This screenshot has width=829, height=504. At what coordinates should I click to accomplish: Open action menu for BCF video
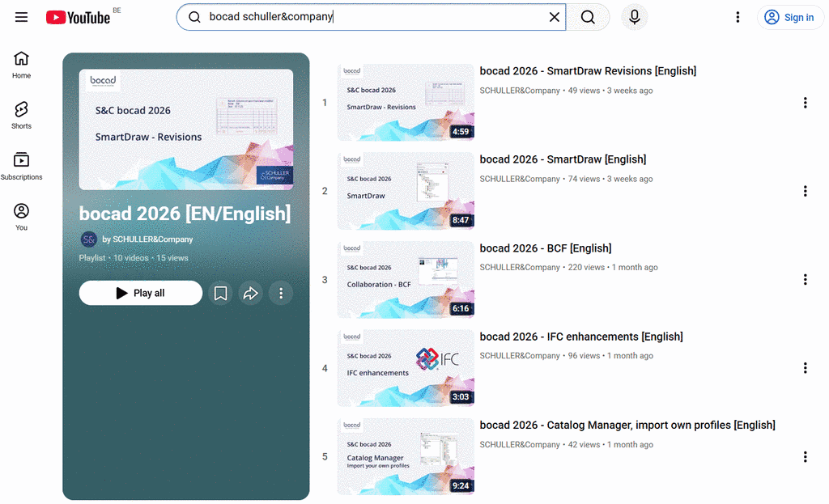click(805, 280)
